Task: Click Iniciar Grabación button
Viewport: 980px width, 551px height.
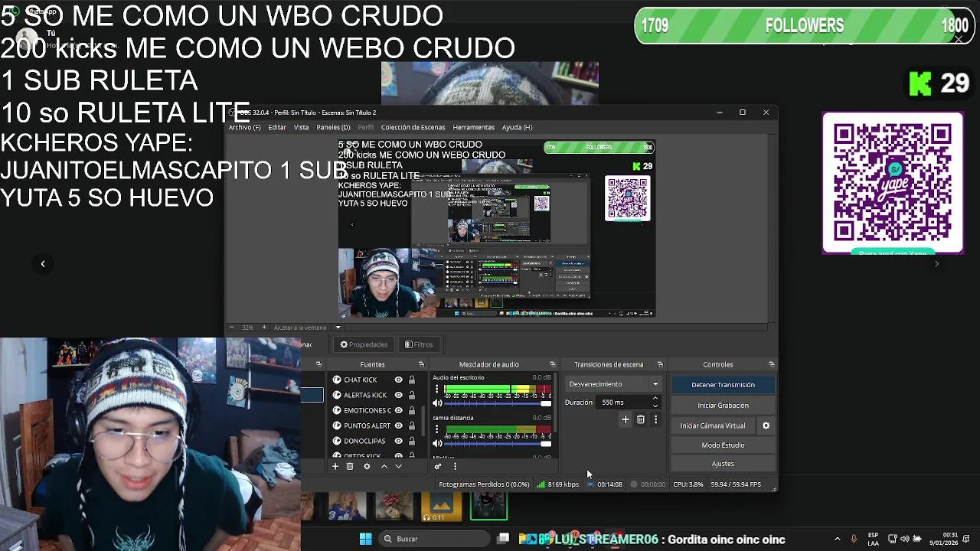Action: tap(723, 406)
